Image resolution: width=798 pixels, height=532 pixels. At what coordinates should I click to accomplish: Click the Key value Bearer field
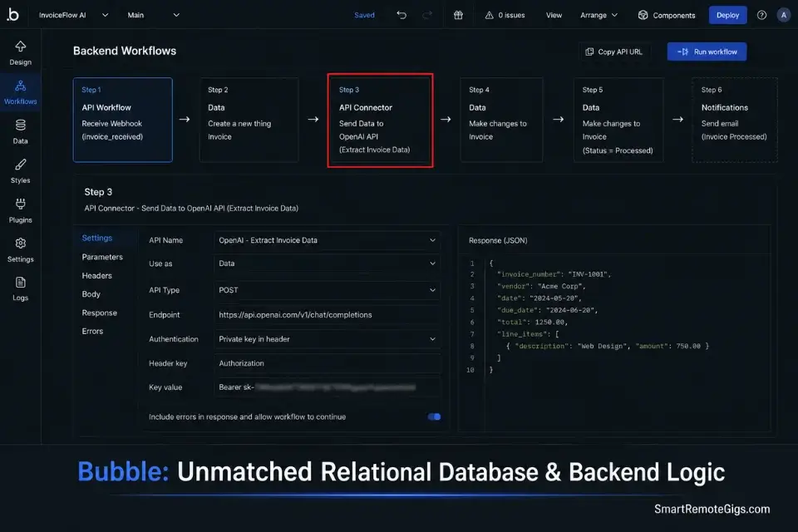click(x=328, y=387)
